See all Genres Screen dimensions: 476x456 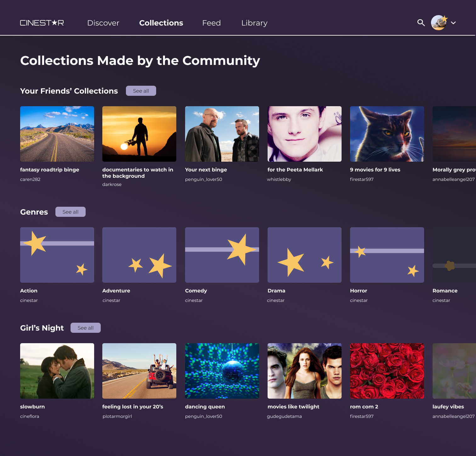click(71, 212)
